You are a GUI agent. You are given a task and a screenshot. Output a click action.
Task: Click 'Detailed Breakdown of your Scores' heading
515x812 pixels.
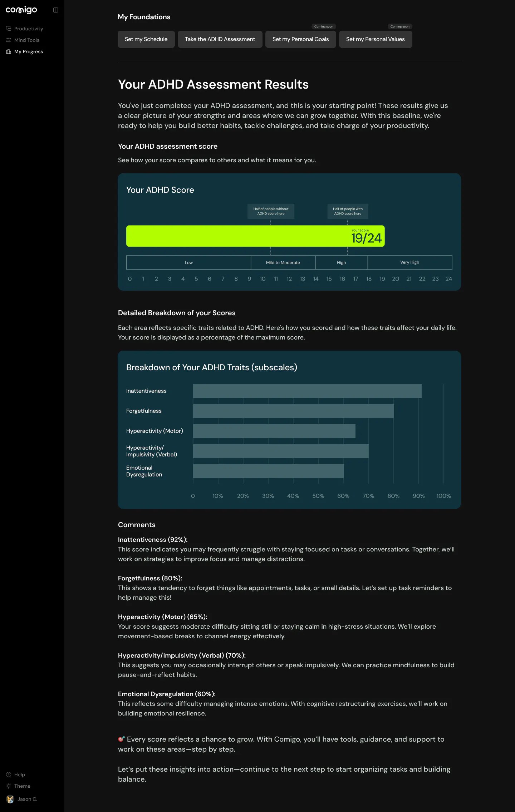click(x=177, y=313)
